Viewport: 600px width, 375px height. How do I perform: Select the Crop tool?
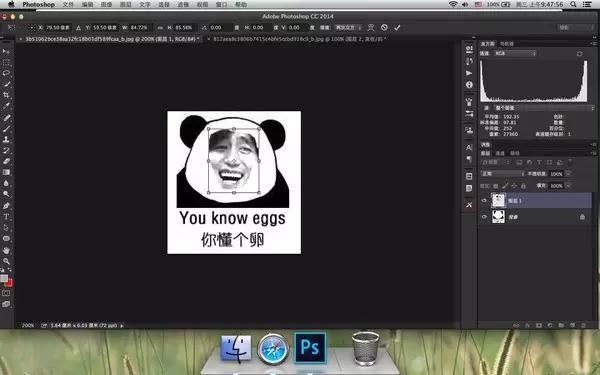[x=6, y=95]
